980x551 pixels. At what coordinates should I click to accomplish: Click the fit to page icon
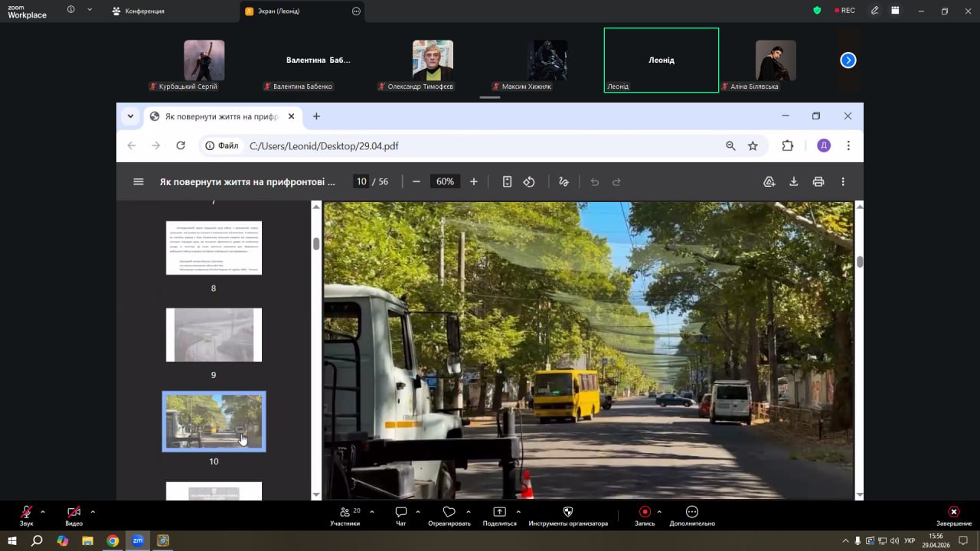tap(507, 181)
